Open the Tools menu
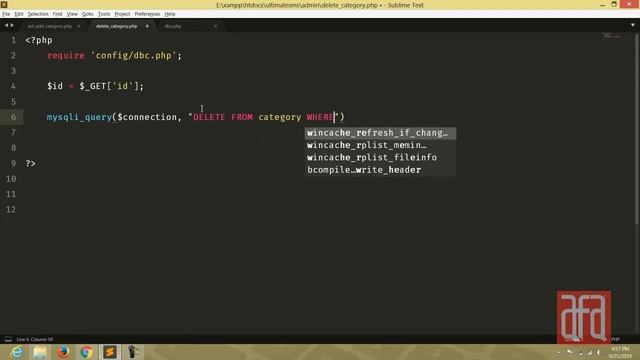Image resolution: width=640 pixels, height=360 pixels. [x=104, y=14]
